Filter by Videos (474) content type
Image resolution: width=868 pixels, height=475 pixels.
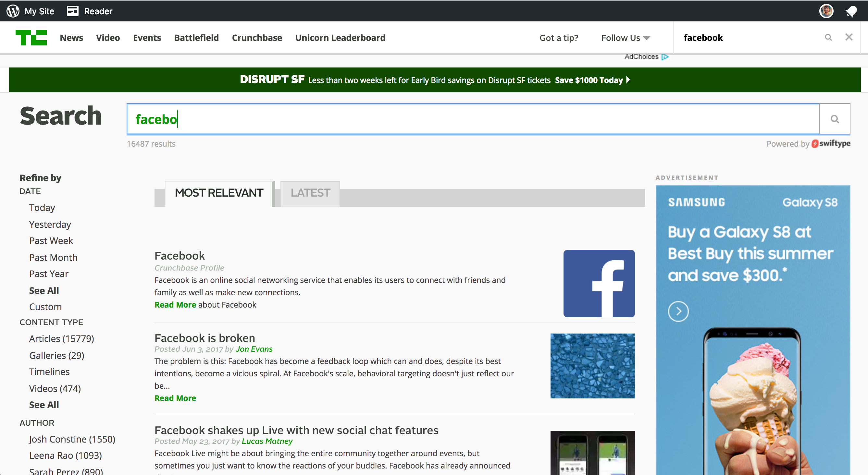[x=55, y=388]
